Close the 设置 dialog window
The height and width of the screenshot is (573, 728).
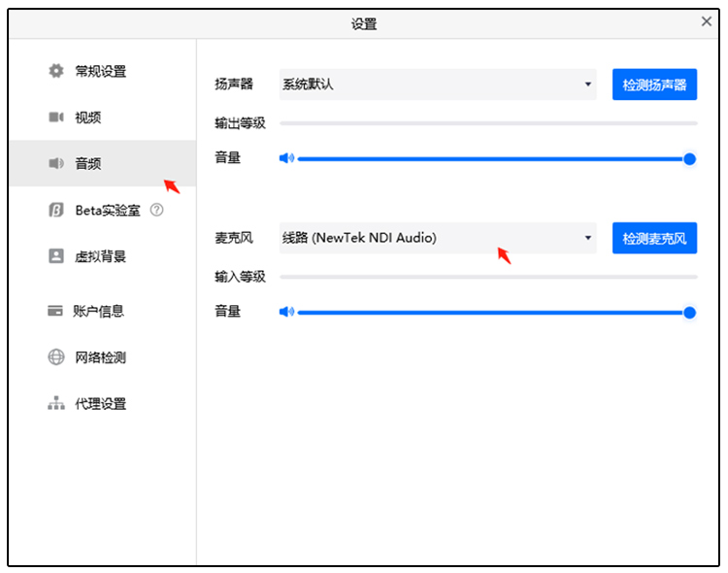click(707, 21)
